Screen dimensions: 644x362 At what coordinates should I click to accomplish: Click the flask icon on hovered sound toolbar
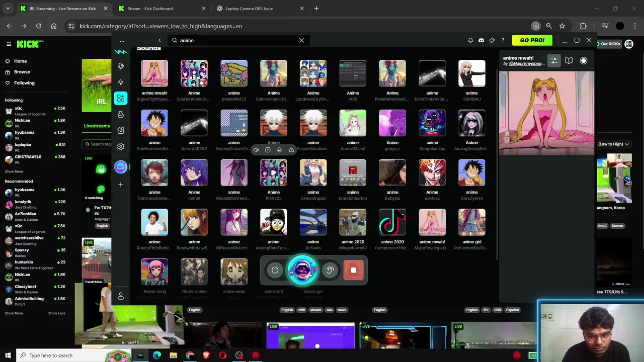coord(279,150)
